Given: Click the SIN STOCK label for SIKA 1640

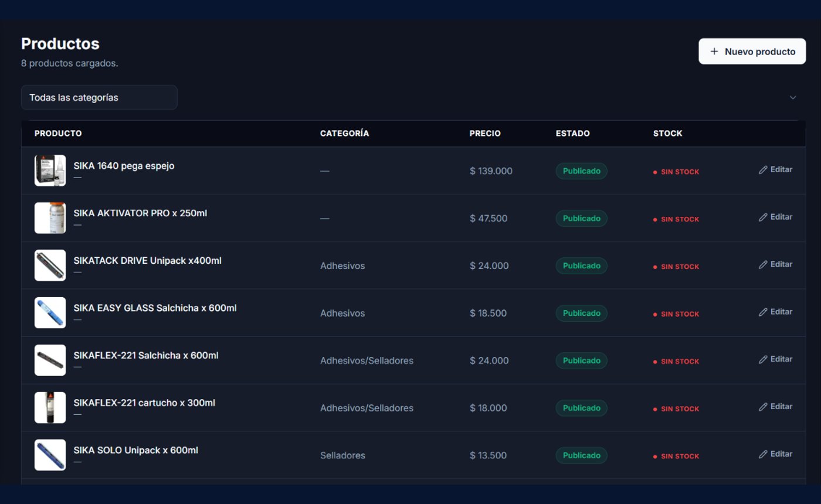Looking at the screenshot, I should point(676,172).
